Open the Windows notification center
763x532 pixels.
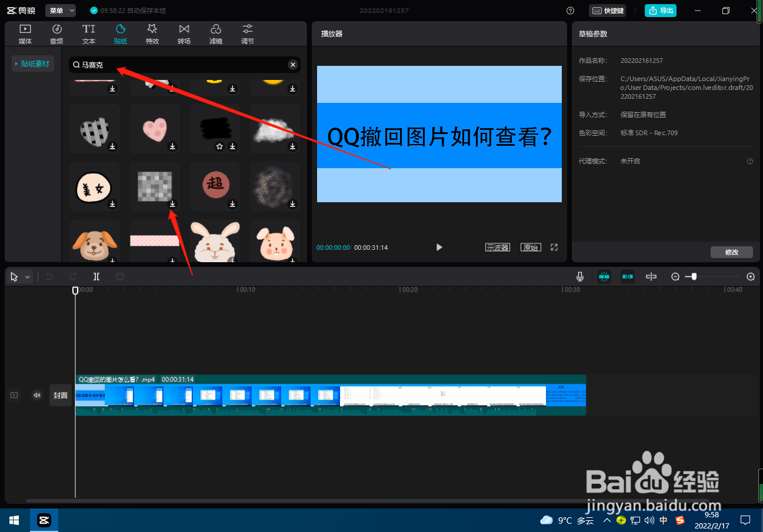pyautogui.click(x=745, y=520)
